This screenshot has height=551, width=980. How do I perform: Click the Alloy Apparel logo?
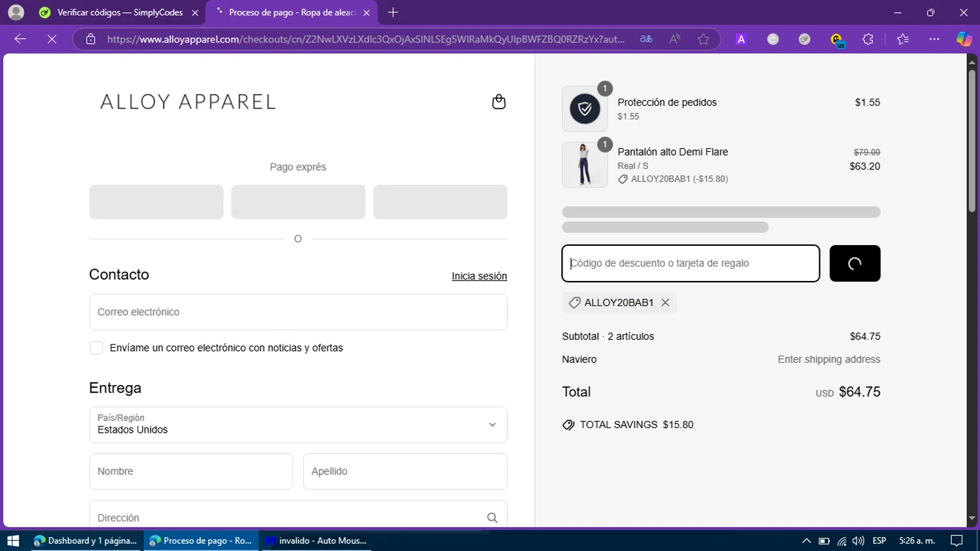pyautogui.click(x=188, y=102)
